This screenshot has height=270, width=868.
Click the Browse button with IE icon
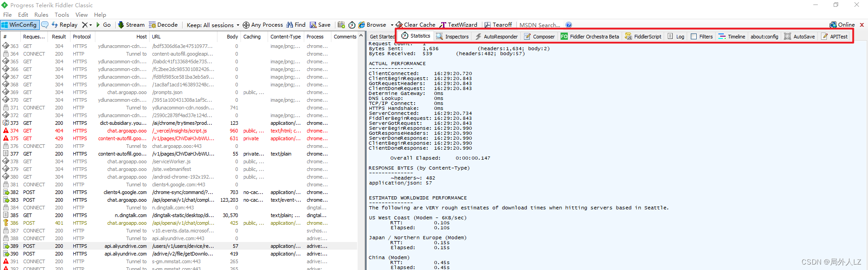tap(373, 25)
